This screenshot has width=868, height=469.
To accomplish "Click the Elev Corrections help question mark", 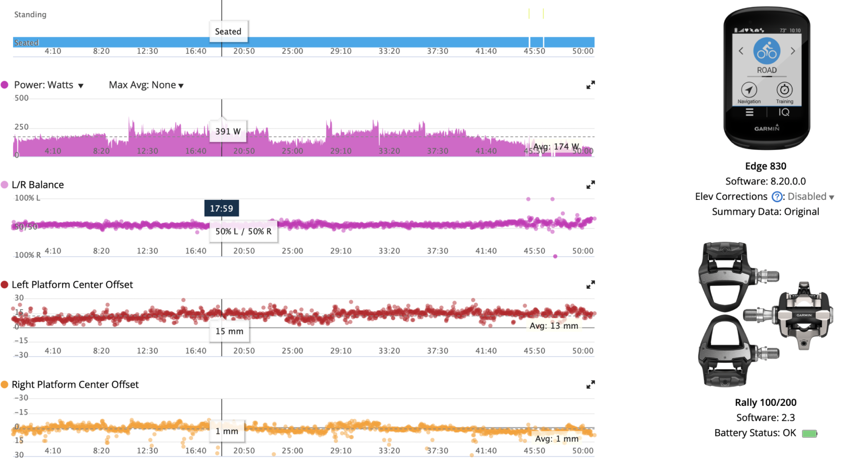I will [x=776, y=197].
